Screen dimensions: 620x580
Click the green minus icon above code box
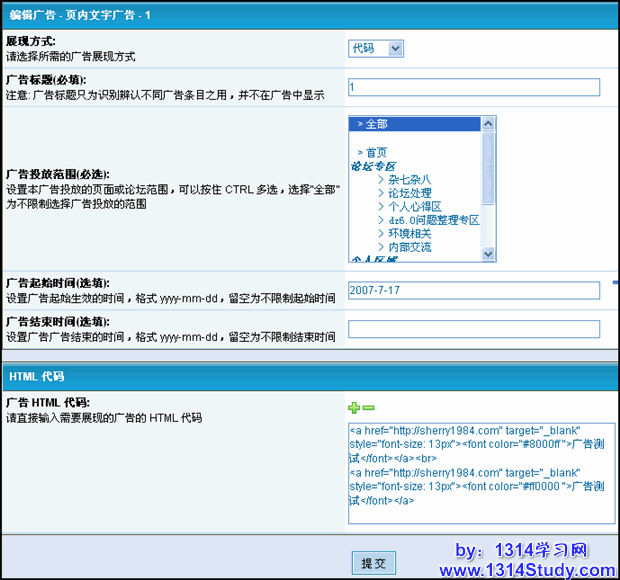pyautogui.click(x=368, y=408)
